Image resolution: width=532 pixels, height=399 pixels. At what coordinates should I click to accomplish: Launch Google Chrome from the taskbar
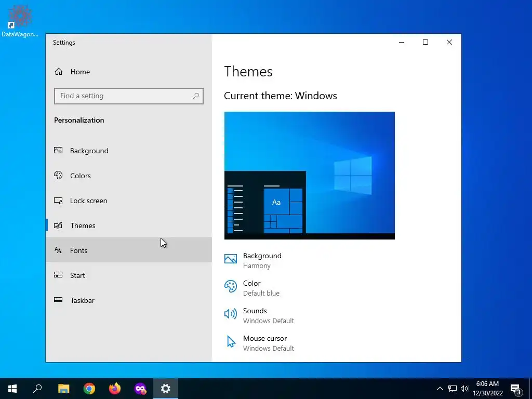pos(89,389)
